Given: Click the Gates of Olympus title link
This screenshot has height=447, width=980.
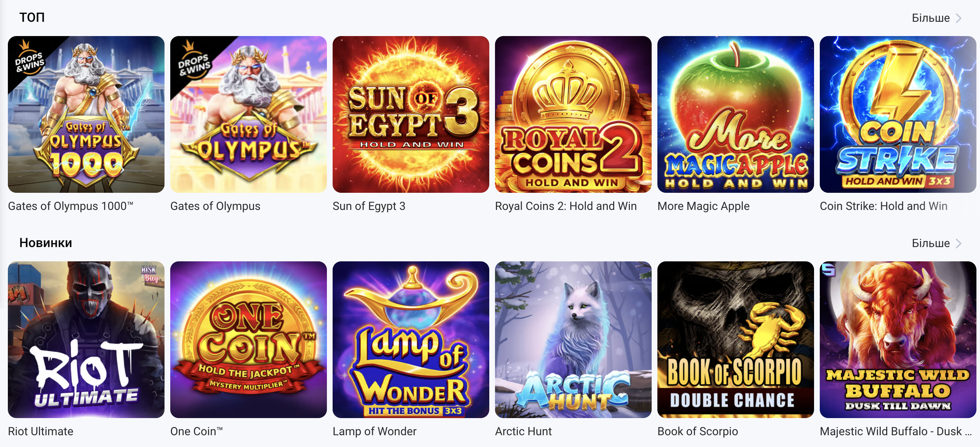Looking at the screenshot, I should [x=215, y=206].
